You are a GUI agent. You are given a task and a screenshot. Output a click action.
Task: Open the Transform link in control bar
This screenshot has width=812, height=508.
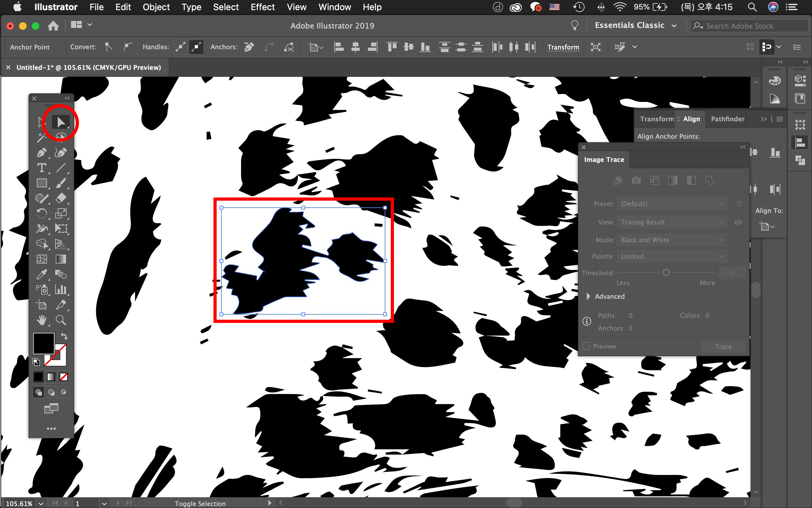tap(563, 47)
